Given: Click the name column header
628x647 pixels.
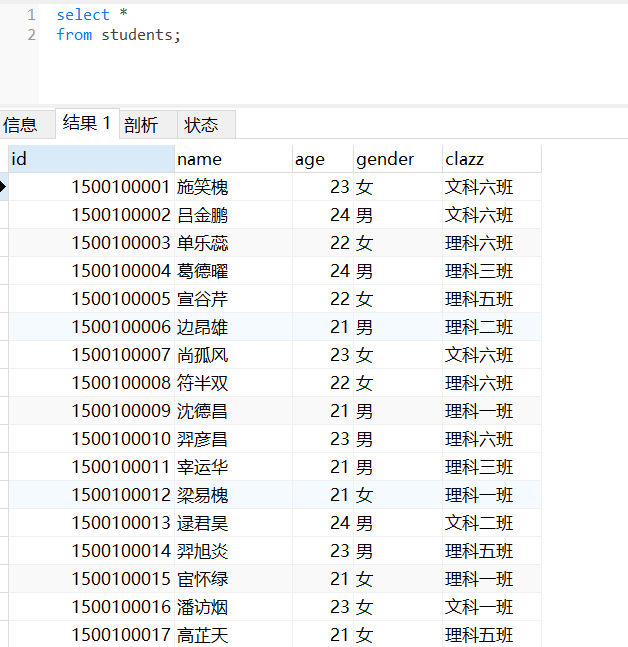Looking at the screenshot, I should 234,159.
